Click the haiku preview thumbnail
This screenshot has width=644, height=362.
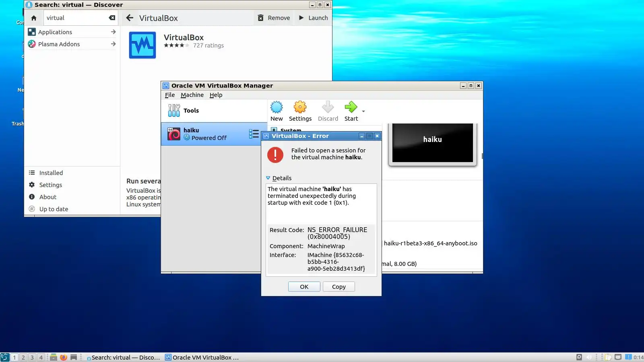[433, 143]
